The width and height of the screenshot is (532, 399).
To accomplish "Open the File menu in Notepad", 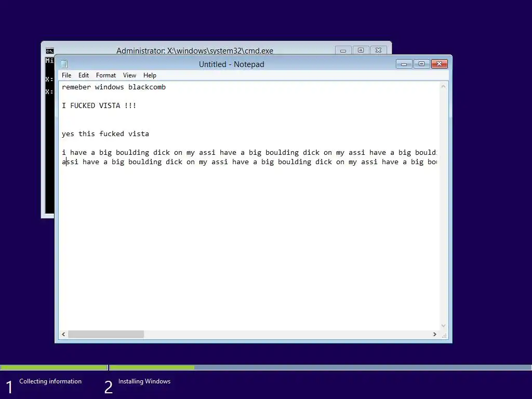I will pyautogui.click(x=66, y=75).
